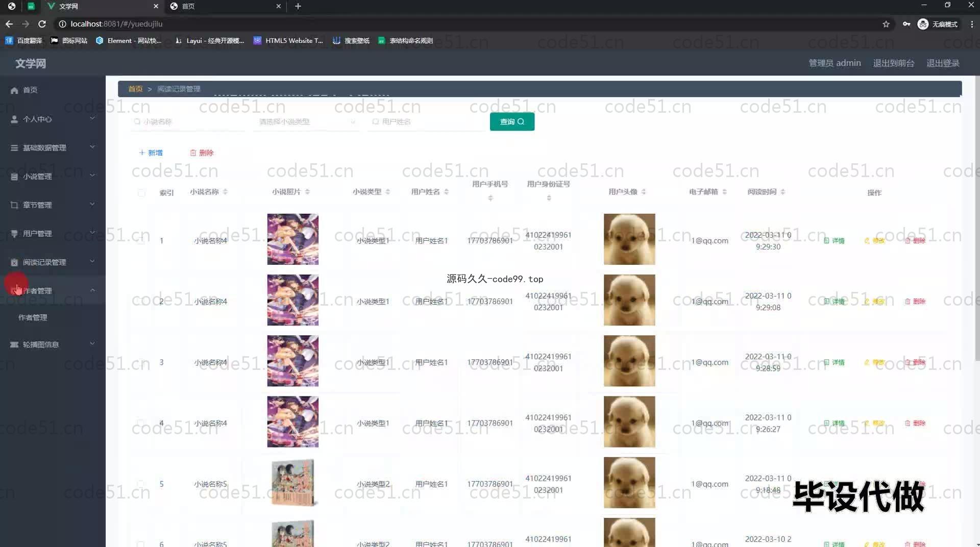Click the page vertical scrollbar

(976, 219)
